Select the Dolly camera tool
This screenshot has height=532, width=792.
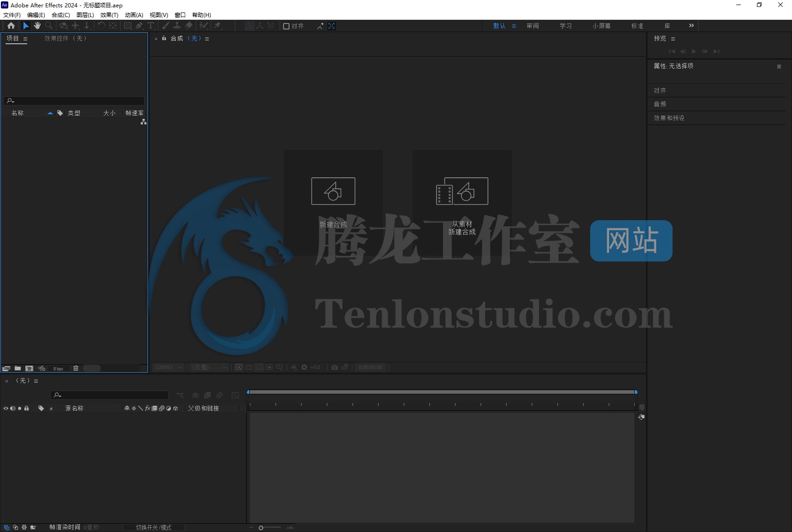pyautogui.click(x=87, y=26)
